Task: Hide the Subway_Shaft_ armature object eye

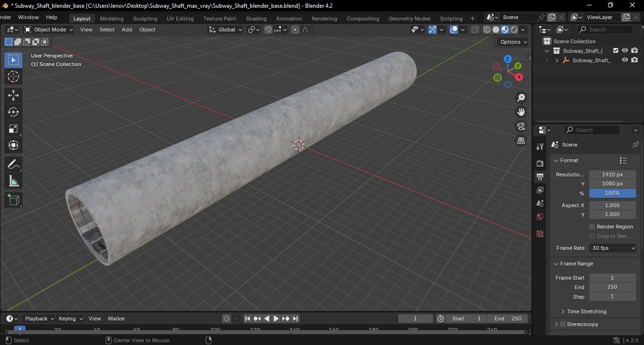Action: click(x=625, y=60)
